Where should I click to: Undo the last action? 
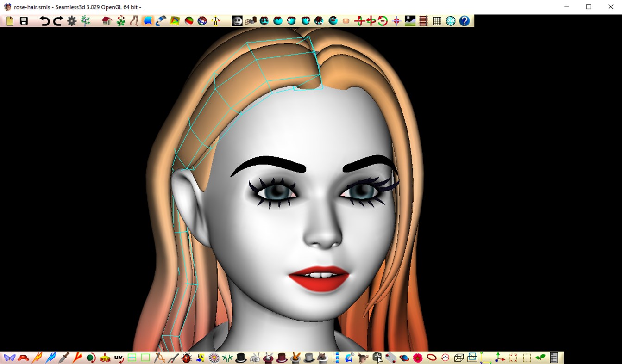coord(43,20)
